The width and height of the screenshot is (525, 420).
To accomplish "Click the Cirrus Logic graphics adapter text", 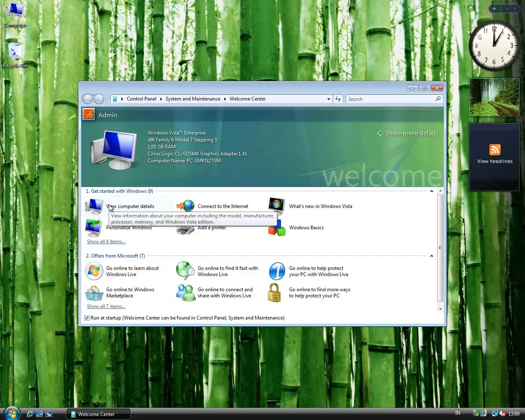I will coord(197,154).
